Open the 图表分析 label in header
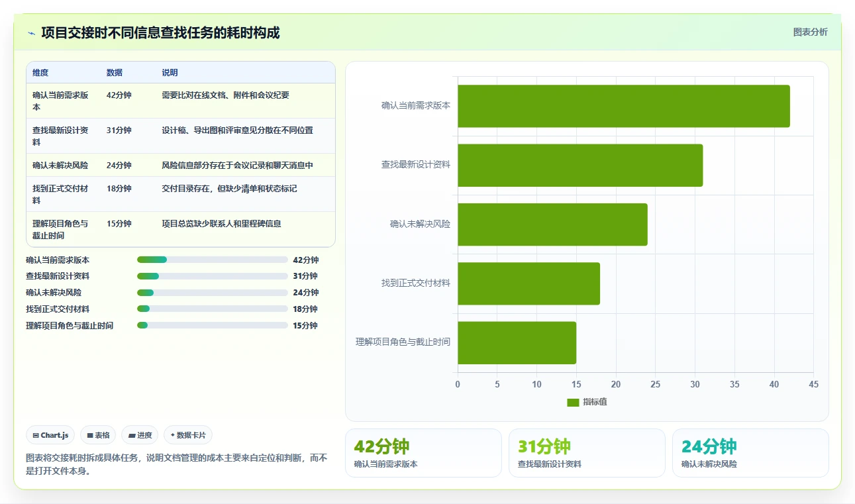This screenshot has width=855, height=504. point(810,32)
